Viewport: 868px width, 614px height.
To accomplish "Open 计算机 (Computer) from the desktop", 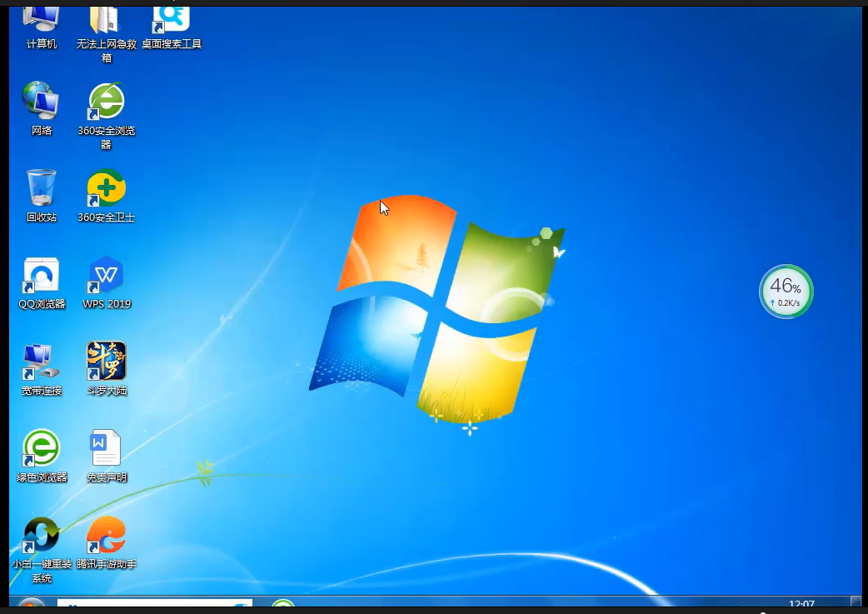I will click(x=41, y=21).
